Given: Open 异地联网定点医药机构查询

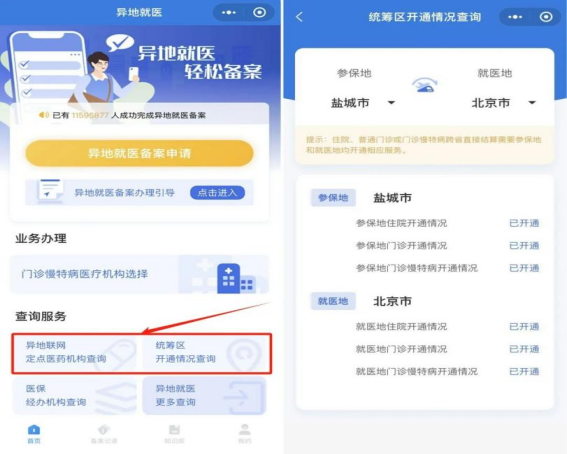Looking at the screenshot, I should pyautogui.click(x=76, y=352).
